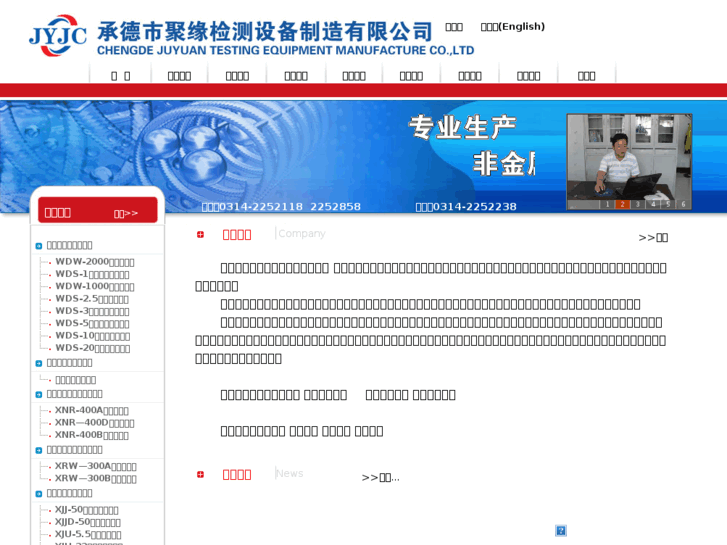The width and height of the screenshot is (727, 545).
Task: Open the last navigation menu item
Action: coord(587,76)
